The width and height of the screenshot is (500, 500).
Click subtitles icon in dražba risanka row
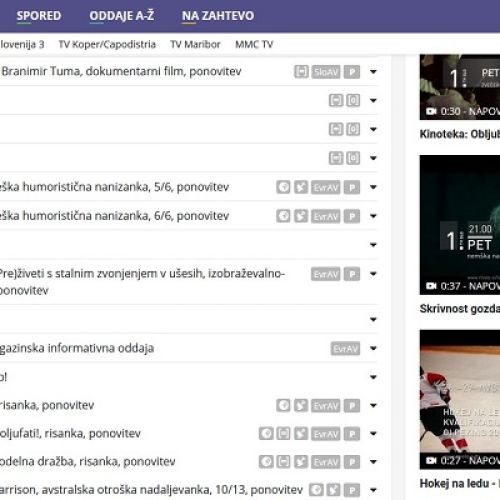click(283, 462)
